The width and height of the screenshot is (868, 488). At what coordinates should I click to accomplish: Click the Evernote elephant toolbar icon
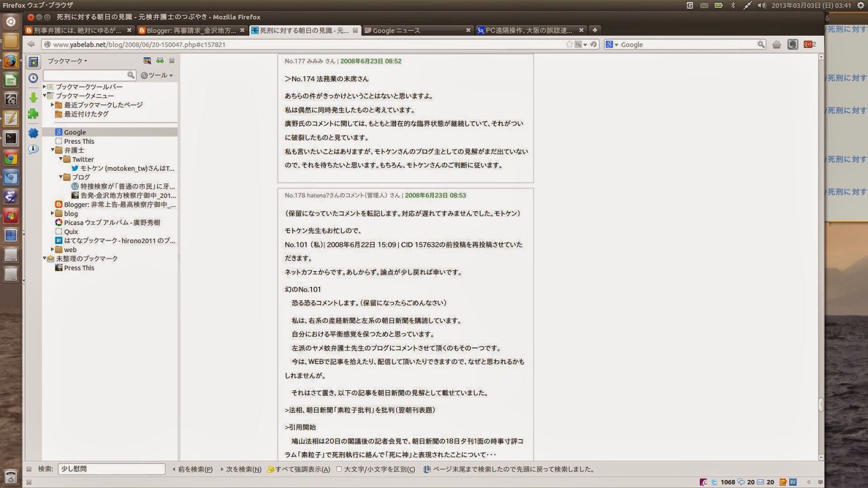793,44
